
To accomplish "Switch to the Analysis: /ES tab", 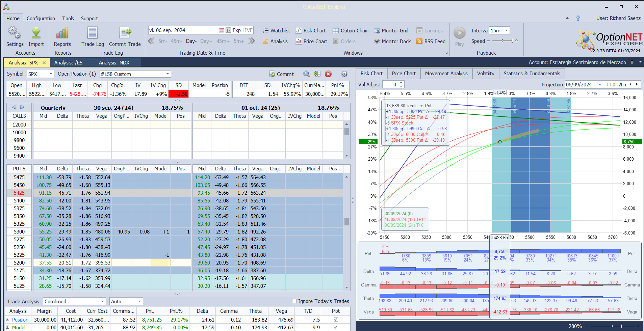I will pos(68,62).
